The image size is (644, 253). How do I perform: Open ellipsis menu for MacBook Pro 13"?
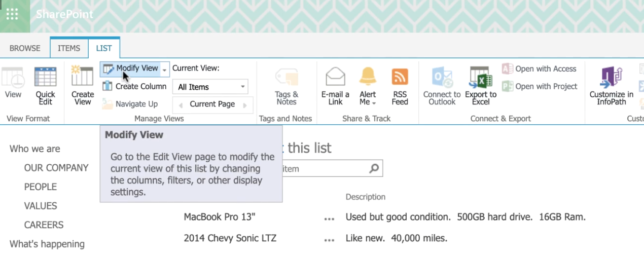click(329, 219)
